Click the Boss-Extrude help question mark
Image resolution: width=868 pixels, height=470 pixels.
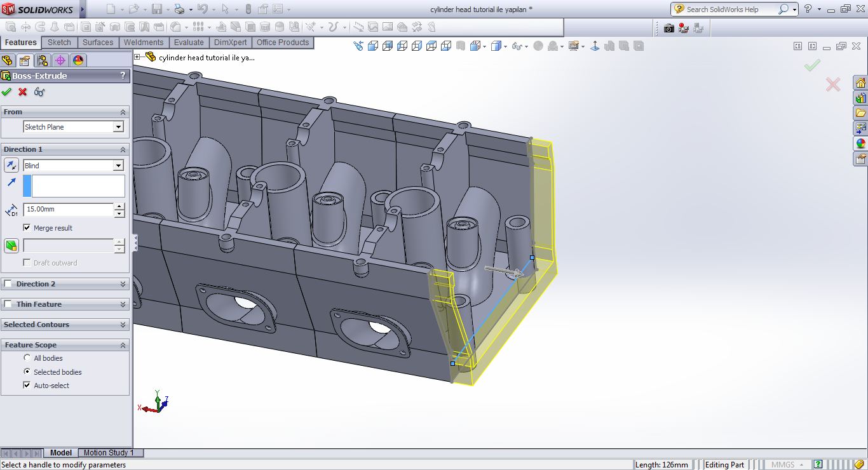pos(123,76)
